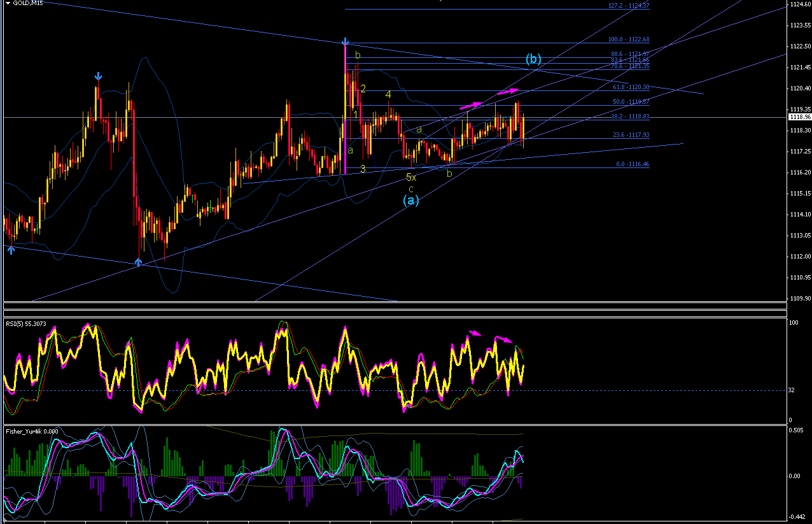Click 1124.60 on the price scale
This screenshot has height=524, width=812.
799,4
